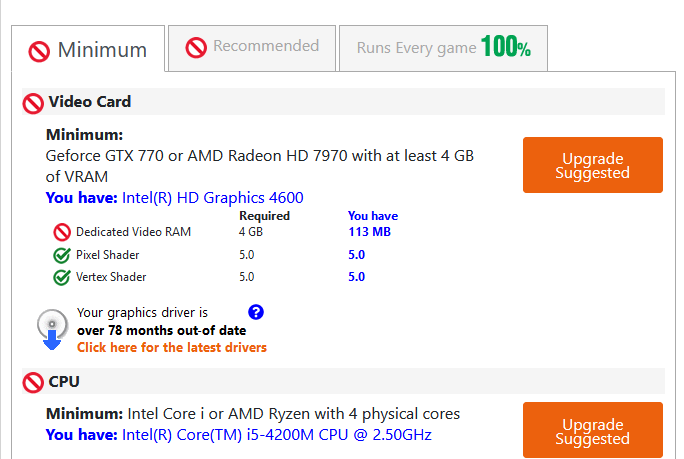Open the Runs Every game 100% tab
This screenshot has height=459, width=684.
point(443,47)
